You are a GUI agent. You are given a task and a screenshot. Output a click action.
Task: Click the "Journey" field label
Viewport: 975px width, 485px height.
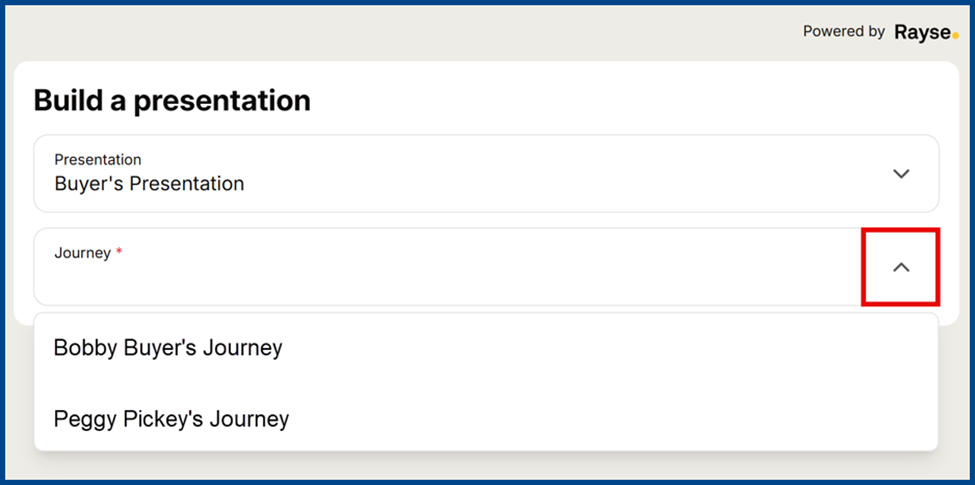pyautogui.click(x=82, y=253)
